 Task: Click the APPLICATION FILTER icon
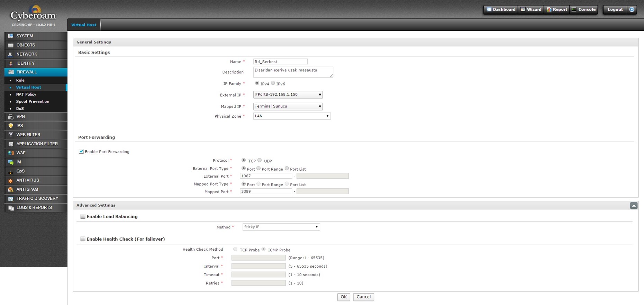[11, 144]
